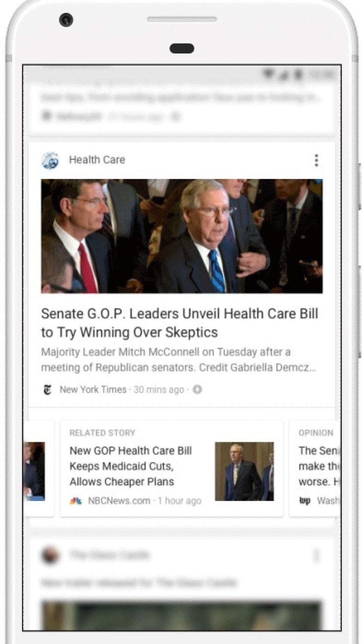362x644 pixels.
Task: Select the Health Care topic label
Action: click(97, 160)
